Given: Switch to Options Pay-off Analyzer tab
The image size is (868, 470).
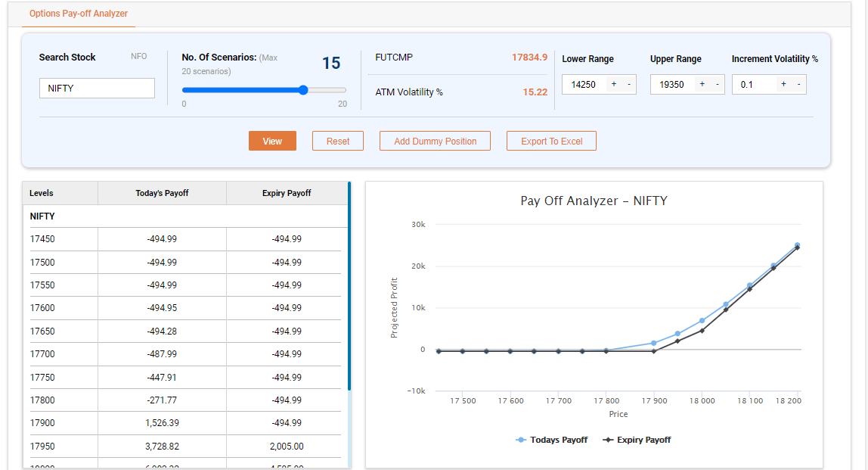Looking at the screenshot, I should pyautogui.click(x=79, y=14).
